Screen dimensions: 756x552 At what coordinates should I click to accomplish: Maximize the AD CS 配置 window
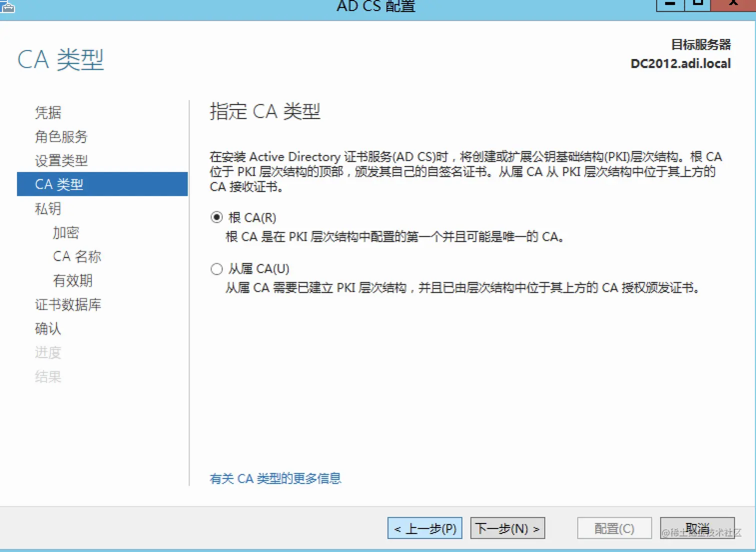(698, 5)
